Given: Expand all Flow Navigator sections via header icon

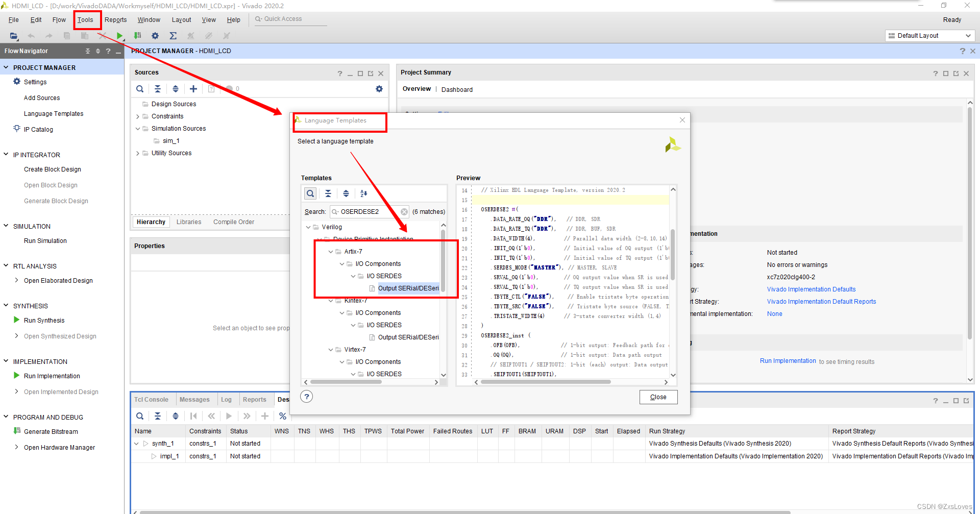Looking at the screenshot, I should (x=98, y=51).
